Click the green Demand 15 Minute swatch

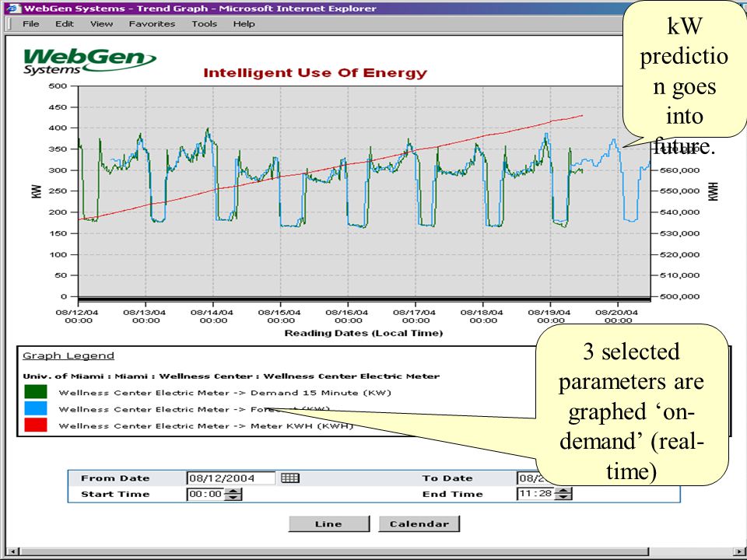(x=36, y=392)
